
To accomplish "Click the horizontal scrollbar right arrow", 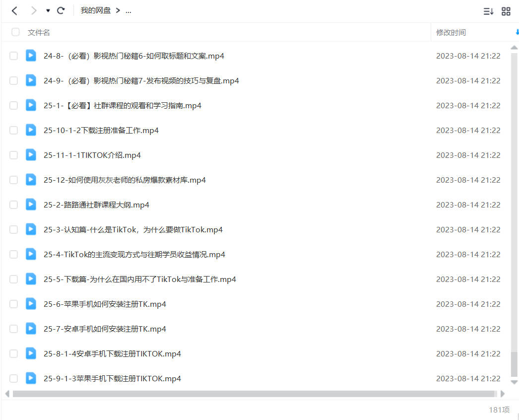I will [503, 394].
